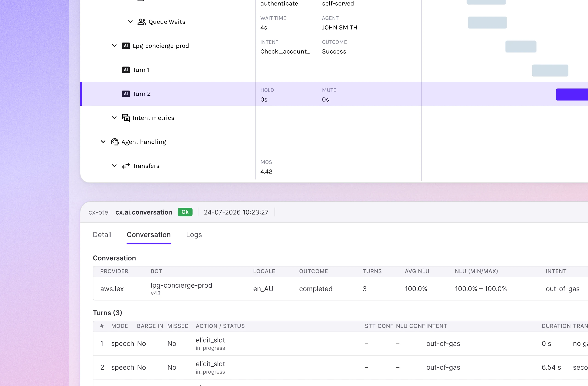This screenshot has height=386, width=588.
Task: Click the PROVIDER column header
Action: [114, 271]
